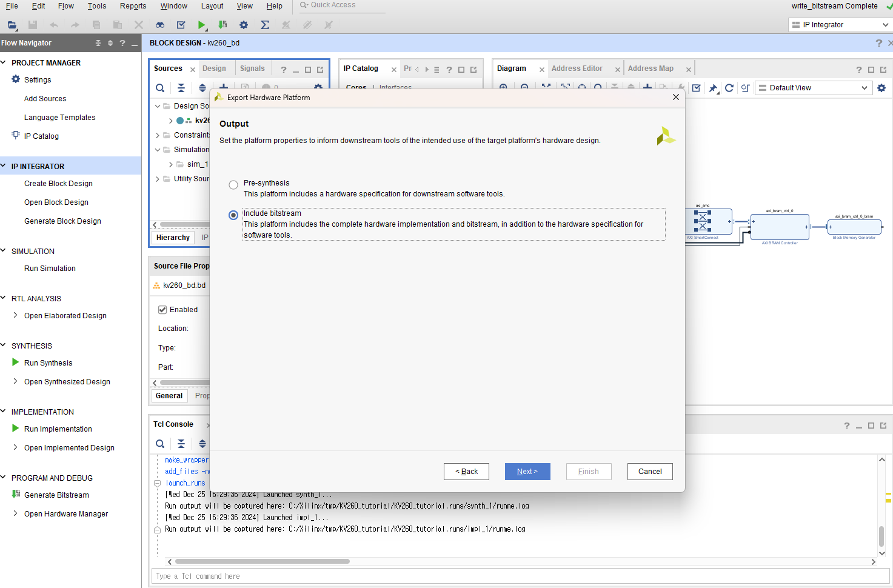Collapse the PROGRAM AND DEBUG section
Viewport: 893px width, 588px height.
[x=4, y=478]
